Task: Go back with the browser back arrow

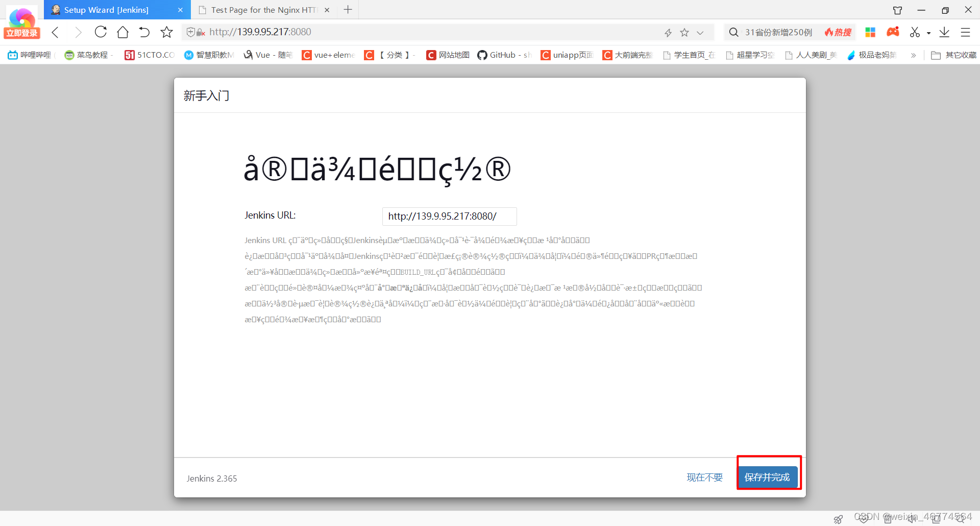Action: pos(56,32)
